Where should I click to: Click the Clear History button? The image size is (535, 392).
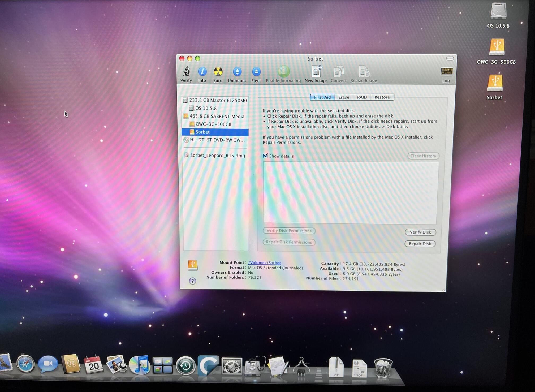coord(423,156)
